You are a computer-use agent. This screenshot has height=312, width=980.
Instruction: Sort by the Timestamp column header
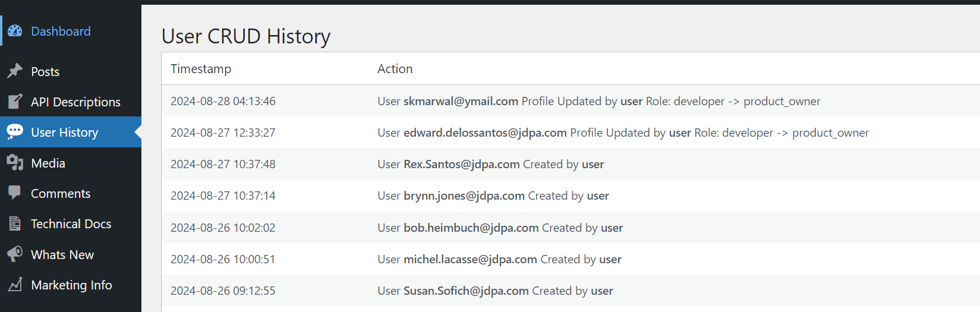[x=201, y=68]
